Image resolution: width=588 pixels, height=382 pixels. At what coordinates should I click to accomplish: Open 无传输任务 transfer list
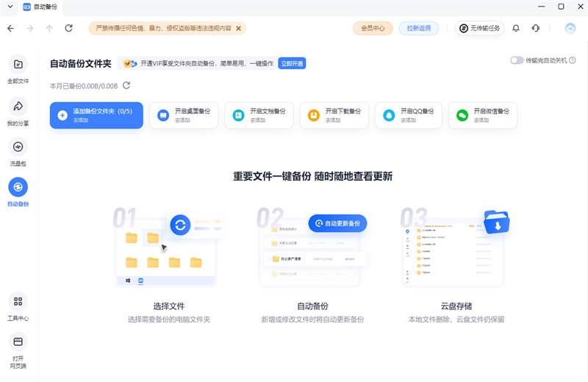(479, 28)
